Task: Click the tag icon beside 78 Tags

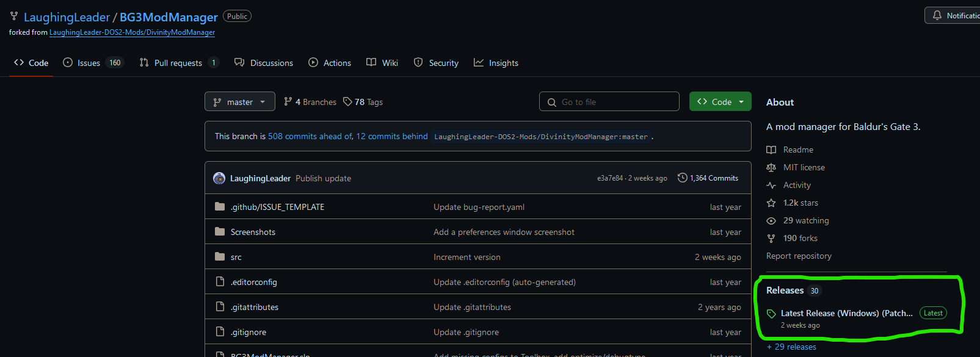Action: click(x=347, y=102)
